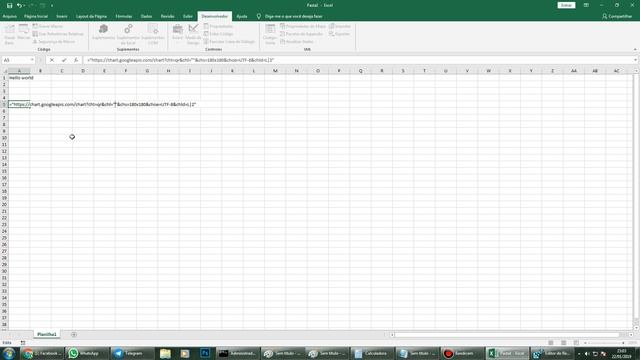Click Atualizar Dados in XML group
Image resolution: width=640 pixels, height=360 pixels.
(297, 42)
